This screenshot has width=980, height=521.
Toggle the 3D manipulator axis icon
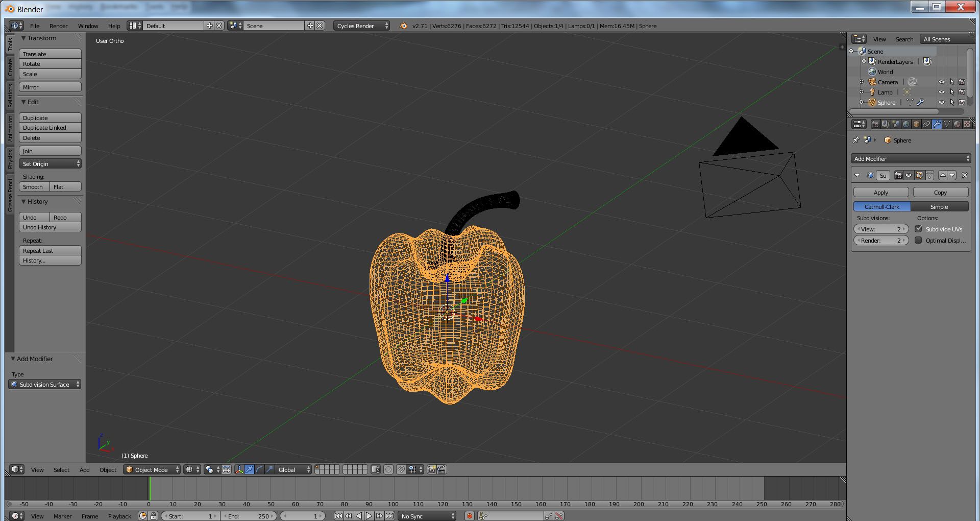click(x=239, y=469)
